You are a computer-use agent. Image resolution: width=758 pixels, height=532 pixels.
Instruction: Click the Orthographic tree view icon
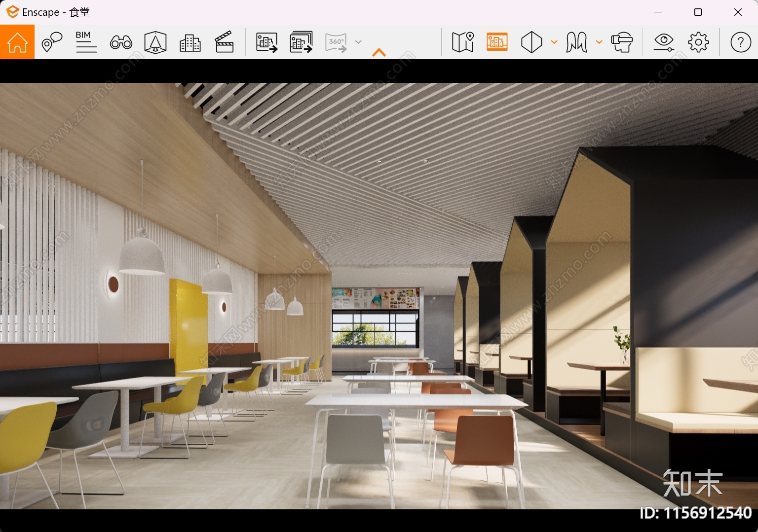(155, 42)
